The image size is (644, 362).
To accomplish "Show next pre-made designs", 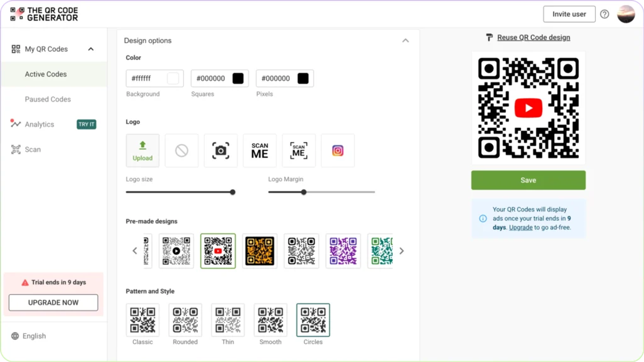I will pos(401,251).
